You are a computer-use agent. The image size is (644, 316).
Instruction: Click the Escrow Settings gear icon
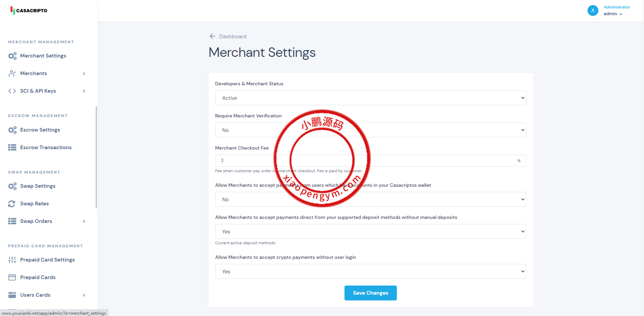tap(13, 130)
